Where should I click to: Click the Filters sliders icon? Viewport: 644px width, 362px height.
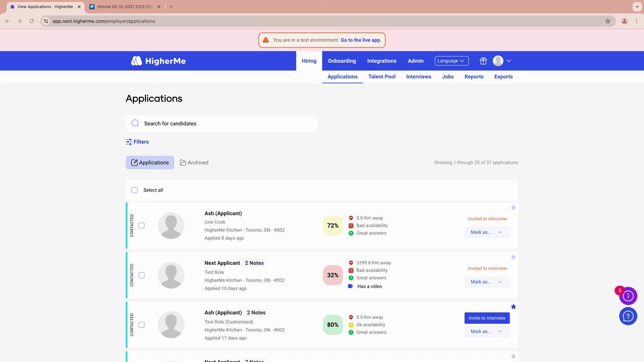(x=129, y=142)
